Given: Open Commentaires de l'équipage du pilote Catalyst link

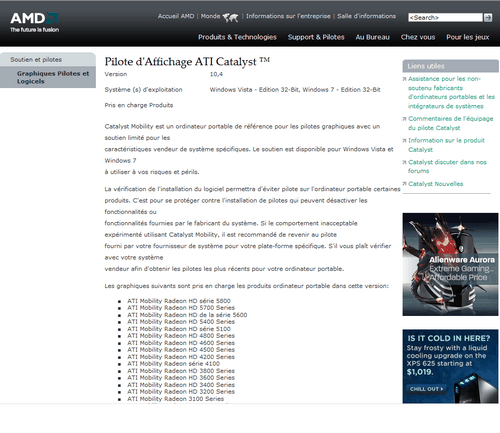Looking at the screenshot, I should point(451,123).
